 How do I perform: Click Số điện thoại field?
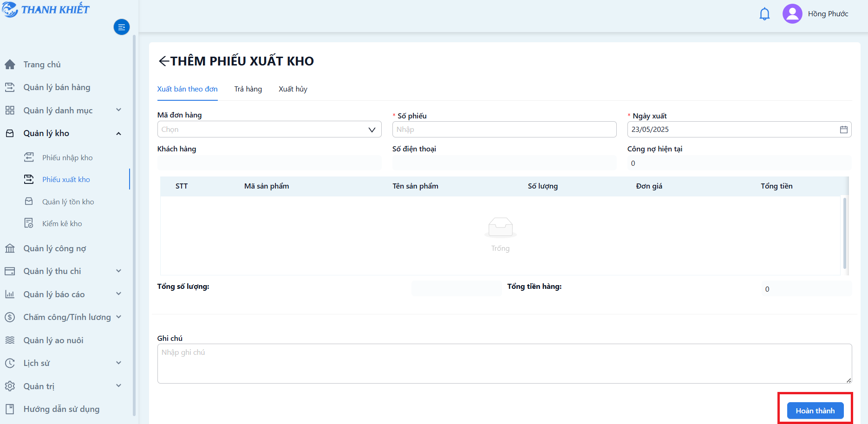[504, 163]
